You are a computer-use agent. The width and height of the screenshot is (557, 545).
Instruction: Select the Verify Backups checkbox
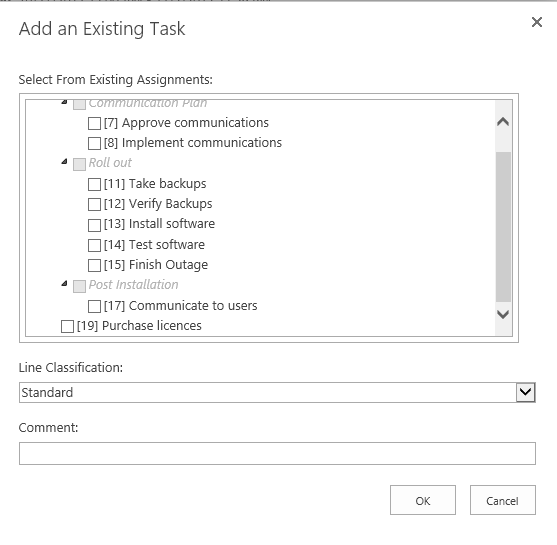coord(94,204)
